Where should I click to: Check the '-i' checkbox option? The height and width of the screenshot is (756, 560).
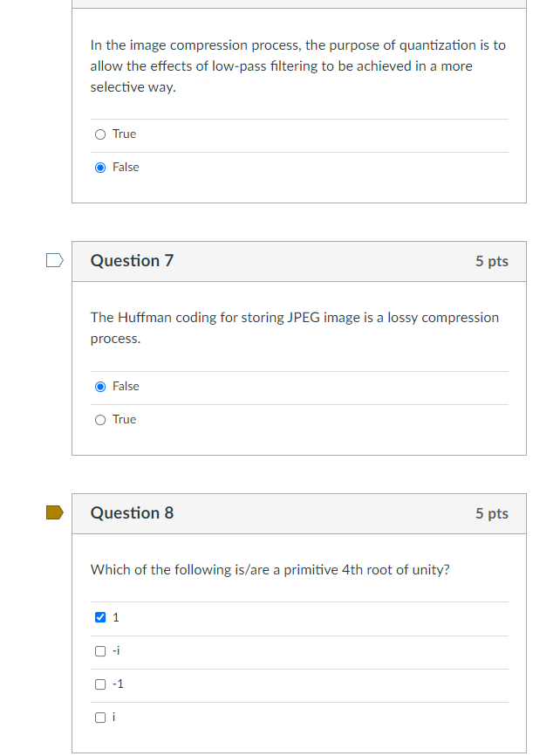(x=100, y=651)
